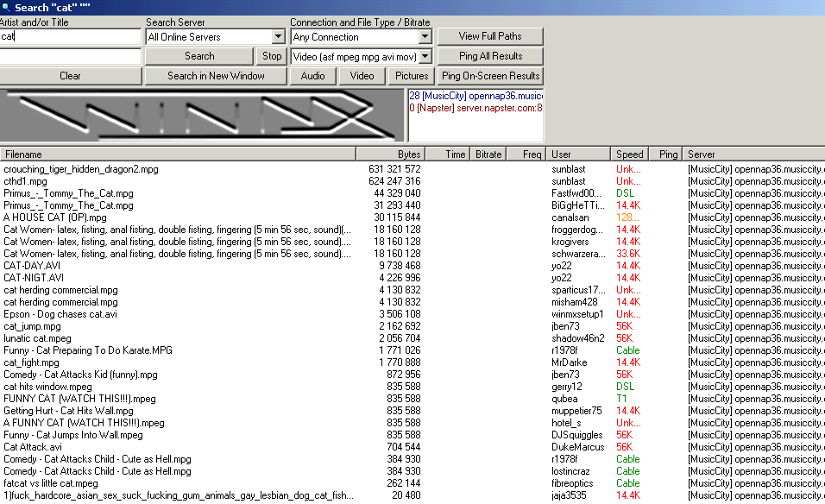Select "Funny - Cat Preparing To Do Karate.MPG"
The height and width of the screenshot is (504, 825).
click(88, 351)
